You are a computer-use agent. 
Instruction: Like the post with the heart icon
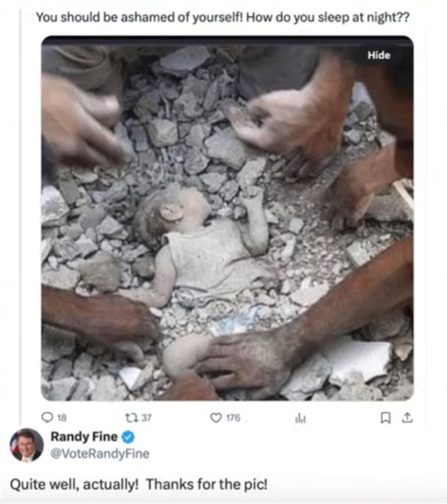[x=216, y=417]
